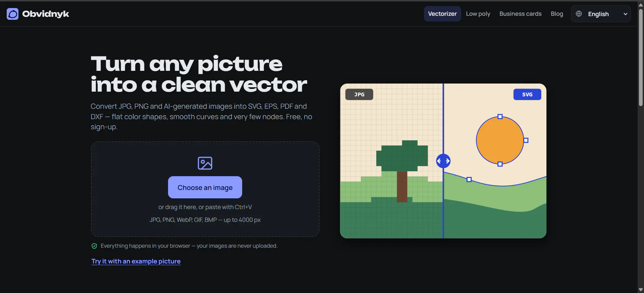The image size is (644, 293).
Task: Click the hill curve anchor node
Action: coord(469,180)
